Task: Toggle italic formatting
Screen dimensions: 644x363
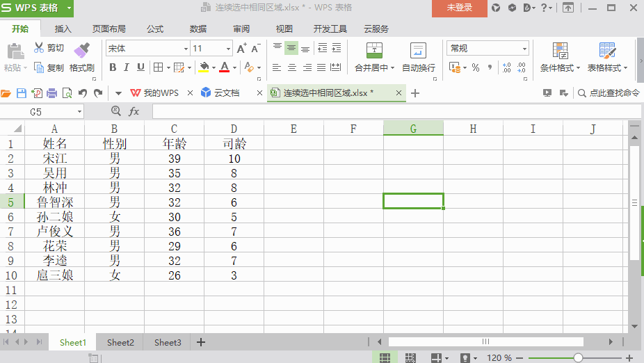Action: [127, 67]
